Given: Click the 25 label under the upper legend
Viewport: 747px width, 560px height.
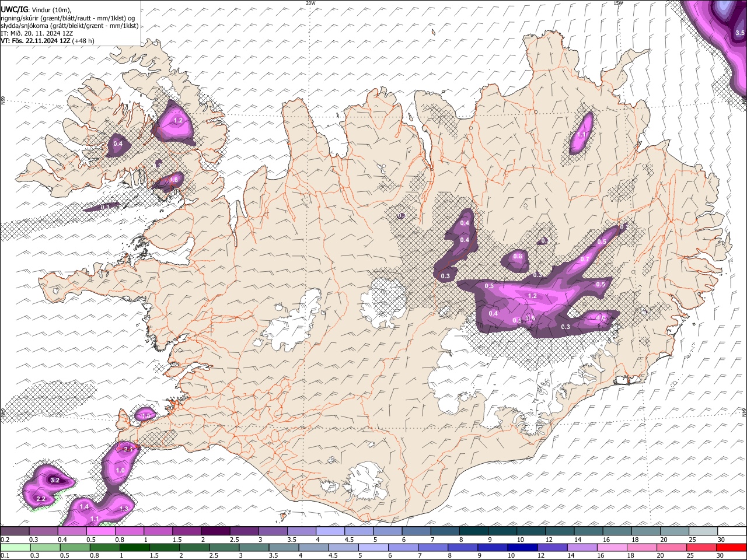Looking at the screenshot, I should click(x=693, y=540).
